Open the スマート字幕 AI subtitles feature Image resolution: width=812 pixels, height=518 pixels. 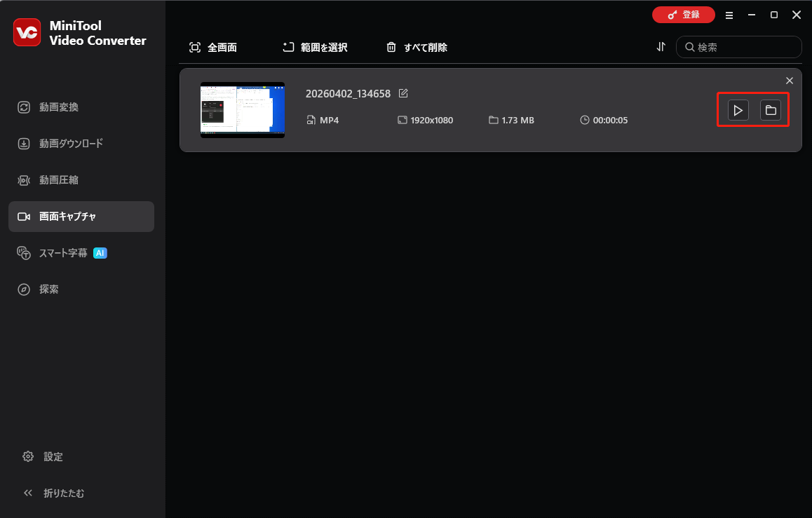[63, 252]
